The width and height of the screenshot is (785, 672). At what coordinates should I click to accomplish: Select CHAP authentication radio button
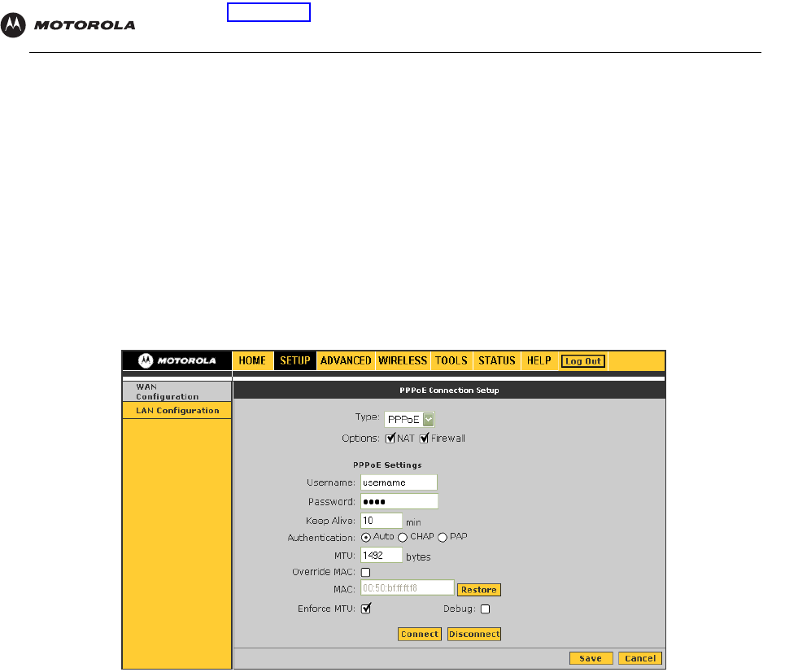(x=403, y=537)
